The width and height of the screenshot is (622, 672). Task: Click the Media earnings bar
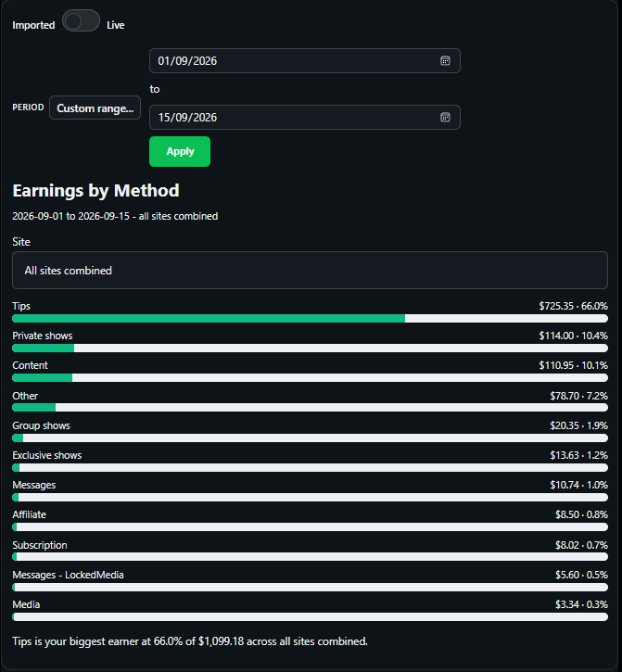point(310,616)
